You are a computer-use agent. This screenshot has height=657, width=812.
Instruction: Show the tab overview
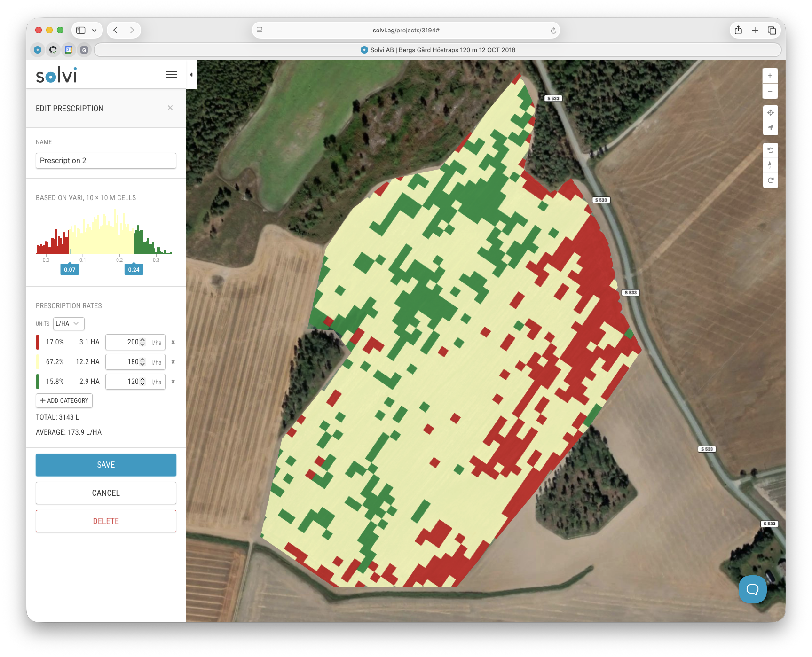click(x=772, y=30)
